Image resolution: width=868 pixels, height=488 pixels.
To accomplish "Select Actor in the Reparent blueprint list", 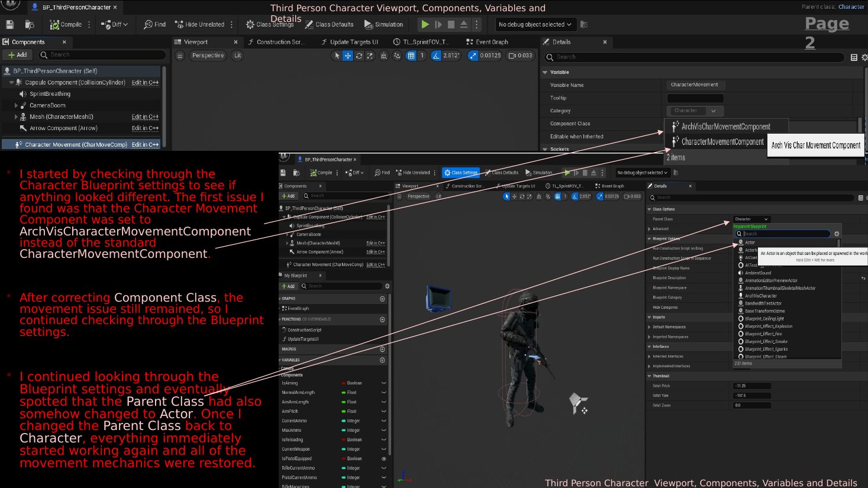I will coord(750,243).
